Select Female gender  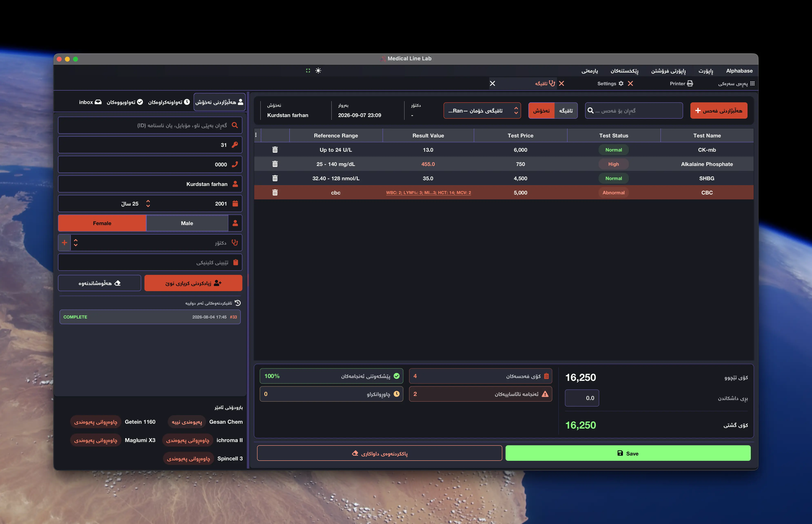click(102, 223)
